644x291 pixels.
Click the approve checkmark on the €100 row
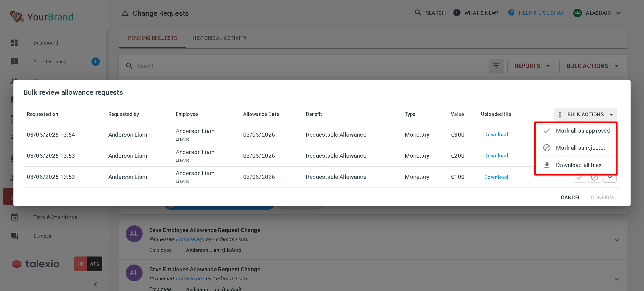pos(580,178)
